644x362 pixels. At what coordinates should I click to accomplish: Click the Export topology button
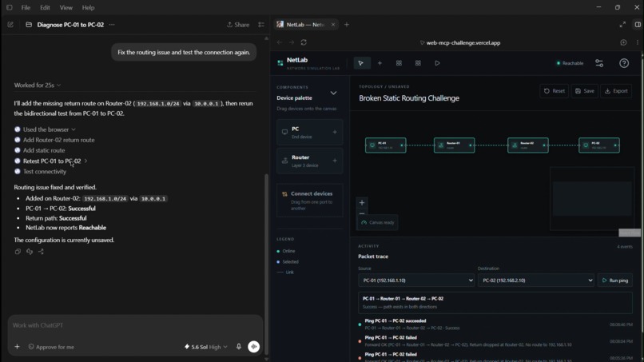click(616, 91)
